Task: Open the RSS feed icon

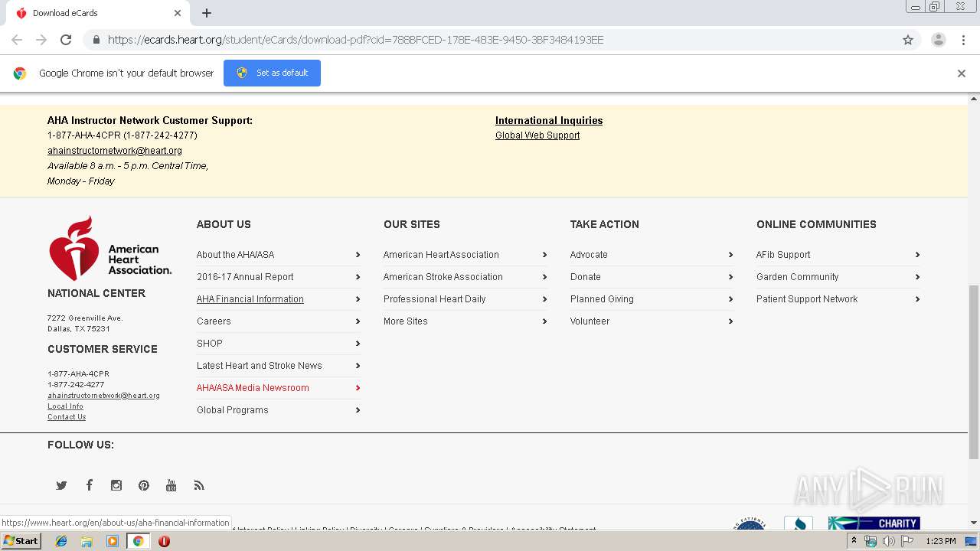Action: point(199,485)
